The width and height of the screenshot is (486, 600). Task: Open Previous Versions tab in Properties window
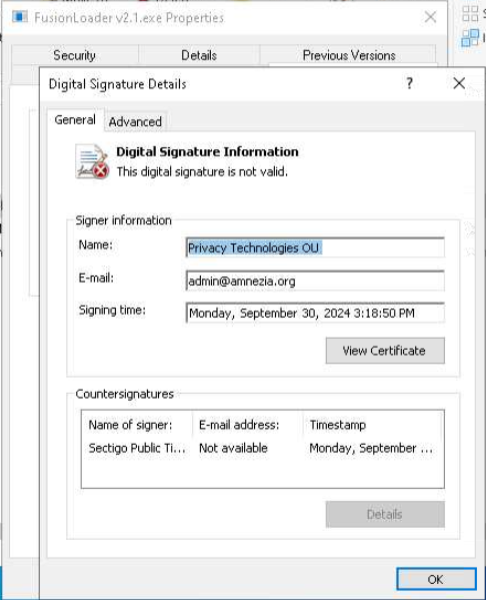point(349,55)
